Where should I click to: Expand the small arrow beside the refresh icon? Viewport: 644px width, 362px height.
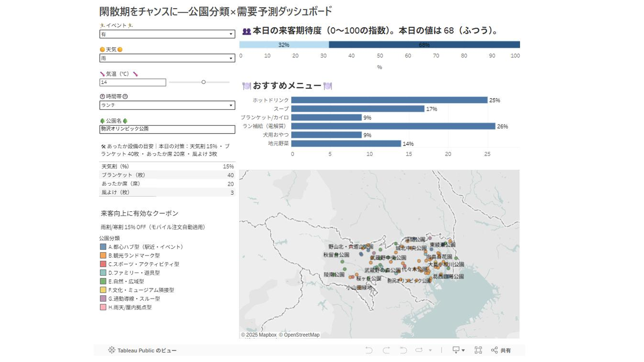tap(430, 350)
